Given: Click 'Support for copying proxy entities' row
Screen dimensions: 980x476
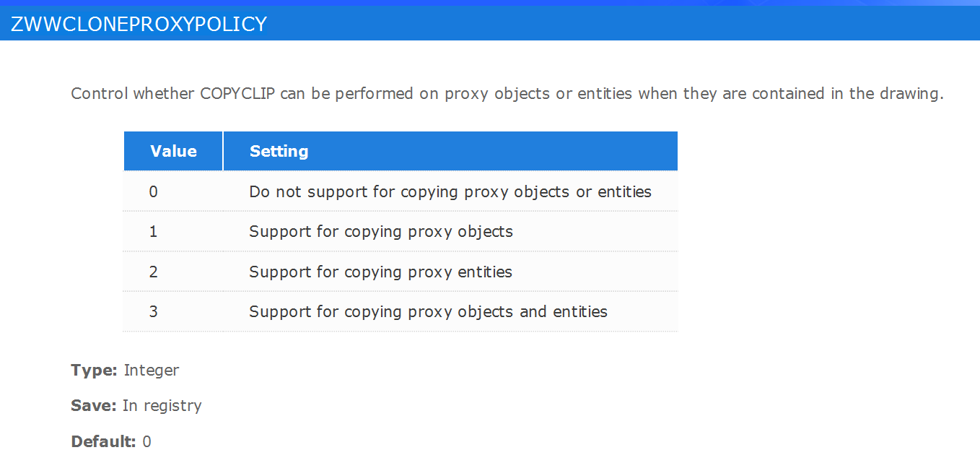Looking at the screenshot, I should [401, 272].
